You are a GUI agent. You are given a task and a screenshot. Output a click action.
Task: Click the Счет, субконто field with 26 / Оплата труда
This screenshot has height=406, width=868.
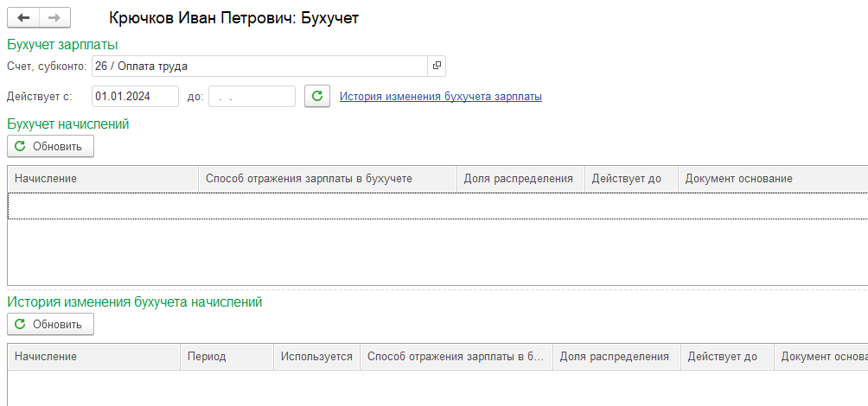[x=259, y=67]
